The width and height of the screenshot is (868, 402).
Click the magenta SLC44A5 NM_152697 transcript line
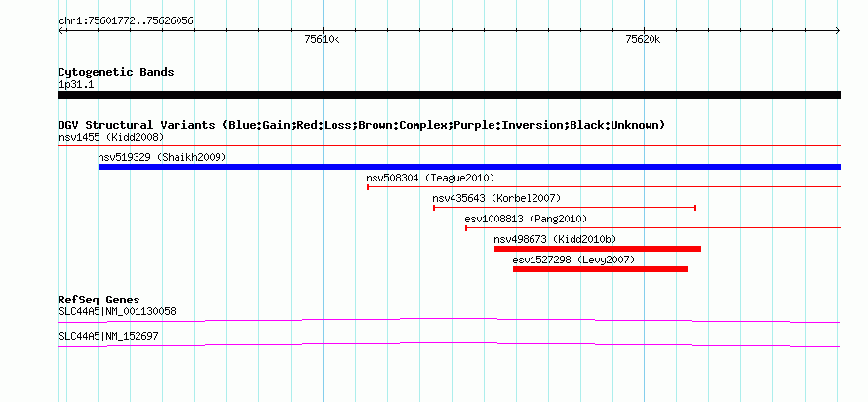(449, 344)
